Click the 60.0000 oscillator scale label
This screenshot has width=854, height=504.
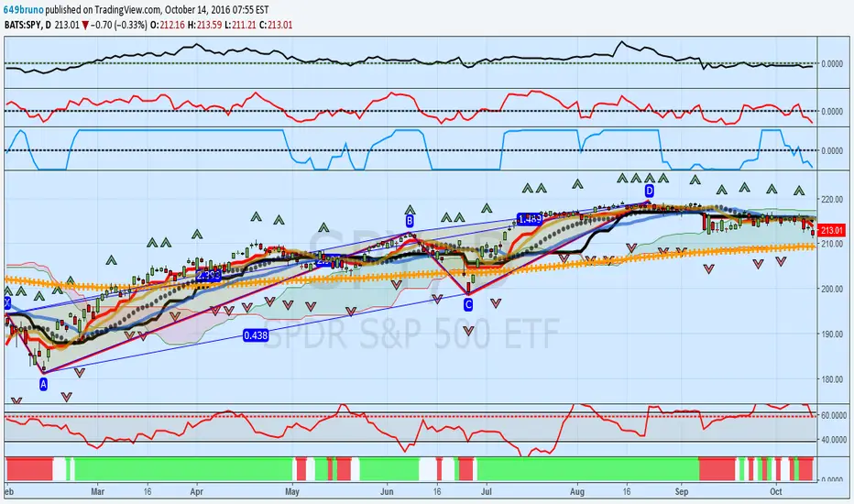833,415
